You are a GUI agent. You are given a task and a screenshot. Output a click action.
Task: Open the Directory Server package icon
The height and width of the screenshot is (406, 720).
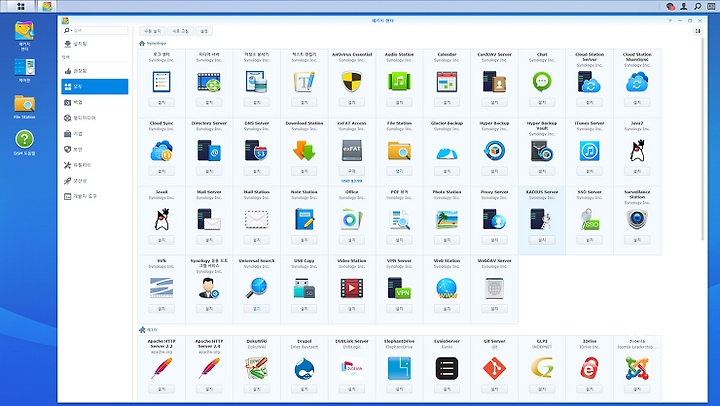point(209,151)
